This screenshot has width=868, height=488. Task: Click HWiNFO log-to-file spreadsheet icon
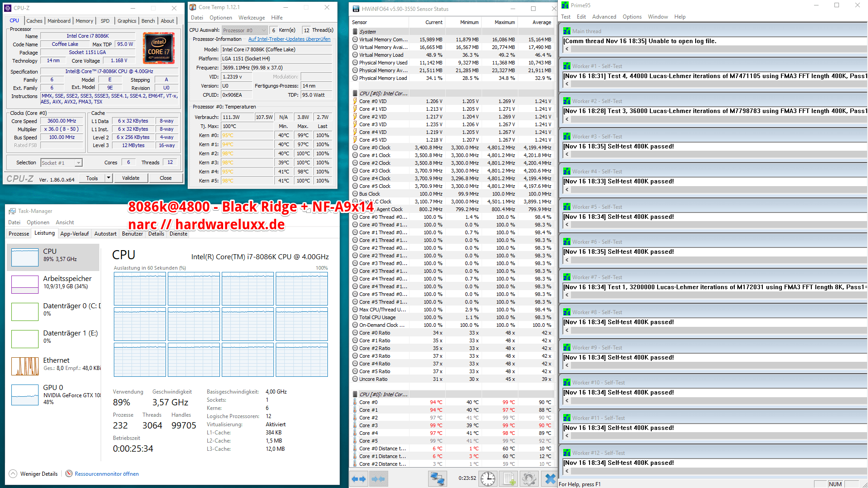coord(509,479)
